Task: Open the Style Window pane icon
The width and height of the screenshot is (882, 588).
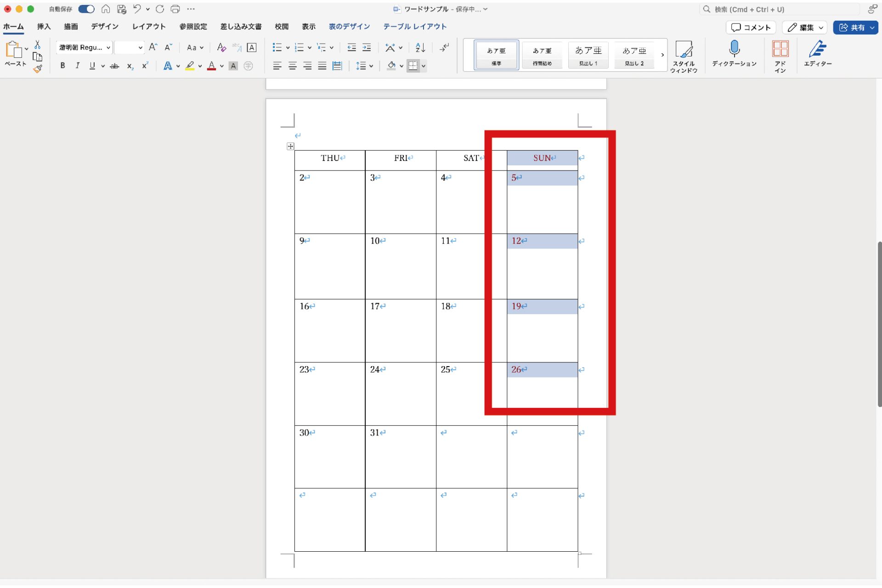Action: point(684,50)
